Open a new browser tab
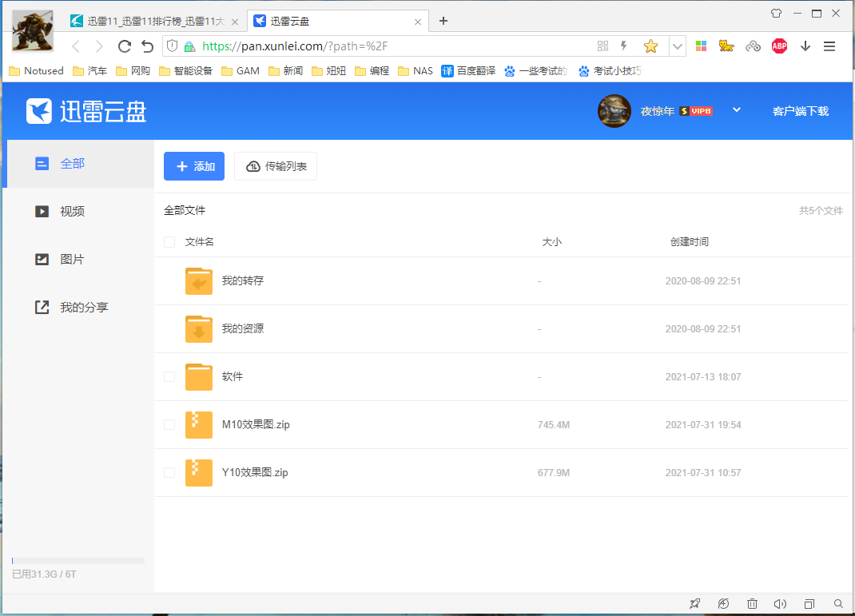Image resolution: width=855 pixels, height=616 pixels. [443, 21]
